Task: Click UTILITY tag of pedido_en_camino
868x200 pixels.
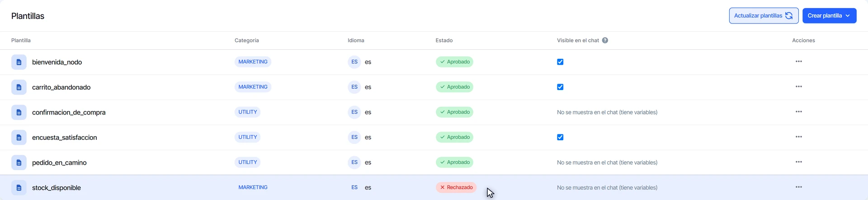Action: click(x=248, y=162)
